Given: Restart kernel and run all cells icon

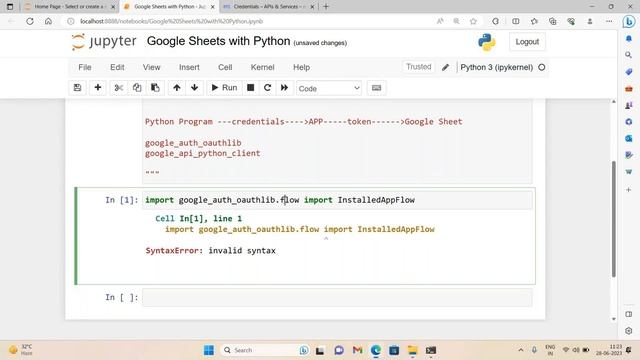Looking at the screenshot, I should [284, 88].
